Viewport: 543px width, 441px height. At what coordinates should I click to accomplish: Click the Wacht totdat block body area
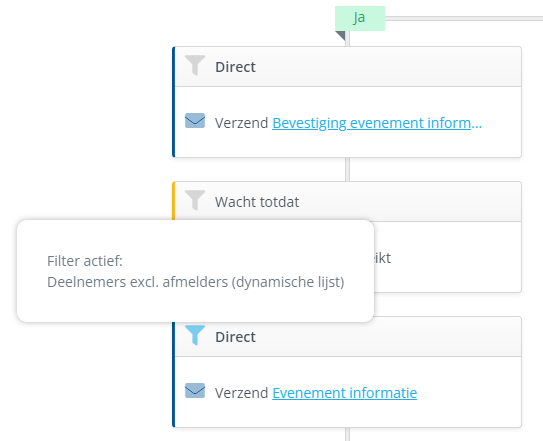pos(447,257)
